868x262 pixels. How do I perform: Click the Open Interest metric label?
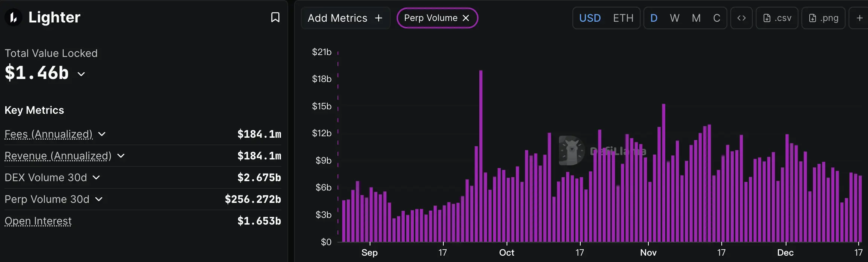tap(38, 221)
